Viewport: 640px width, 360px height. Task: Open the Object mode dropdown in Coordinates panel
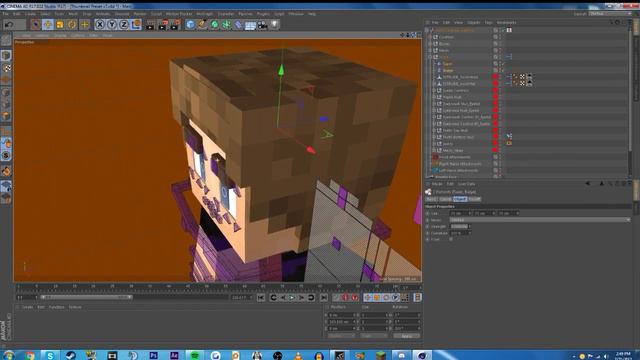click(341, 336)
